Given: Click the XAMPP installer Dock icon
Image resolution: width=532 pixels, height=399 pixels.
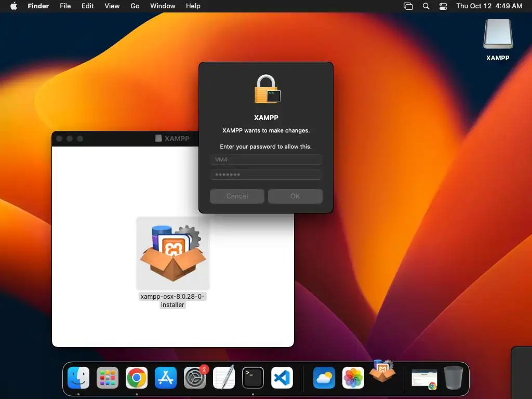Looking at the screenshot, I should tap(382, 371).
